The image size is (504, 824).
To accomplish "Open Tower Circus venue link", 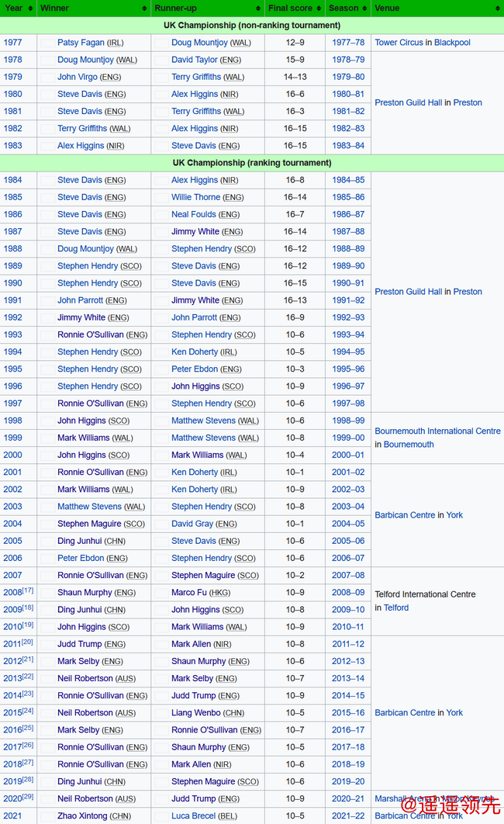I will [399, 43].
